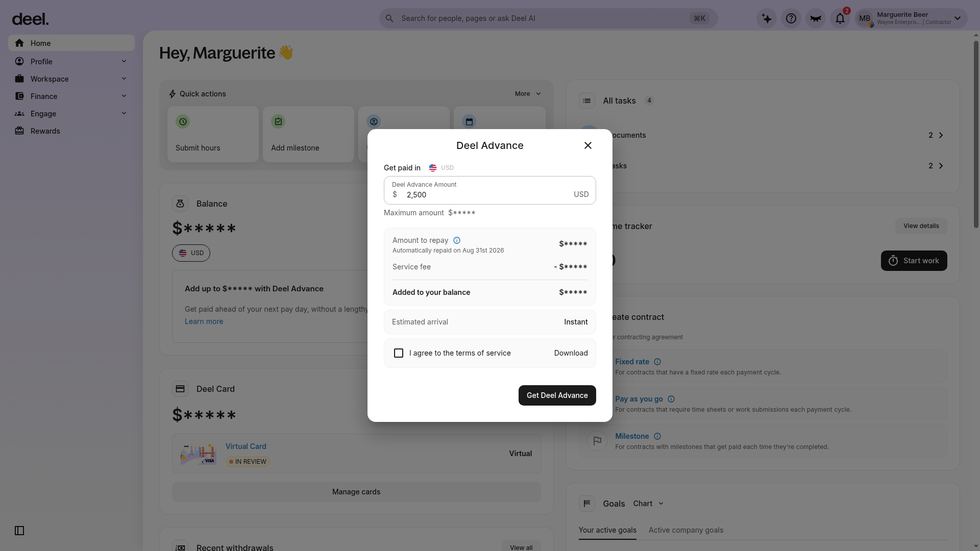This screenshot has height=551, width=980.
Task: Expand the Profile sidebar menu
Action: click(71, 62)
